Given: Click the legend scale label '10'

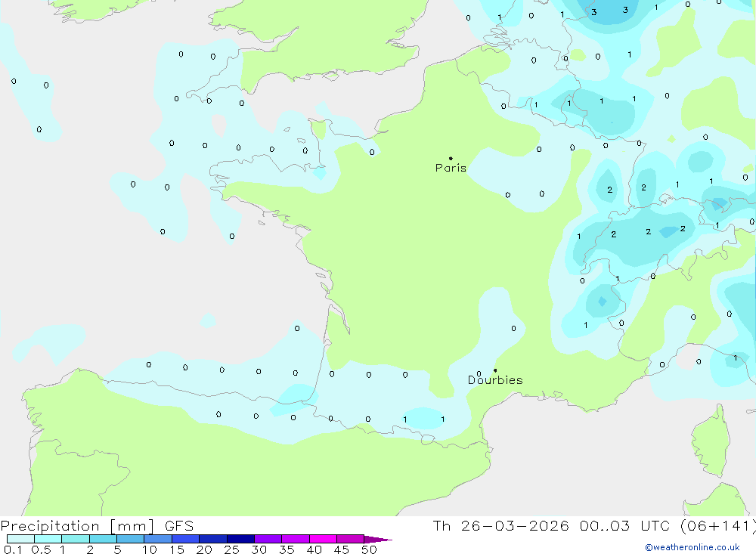Looking at the screenshot, I should (x=150, y=549).
